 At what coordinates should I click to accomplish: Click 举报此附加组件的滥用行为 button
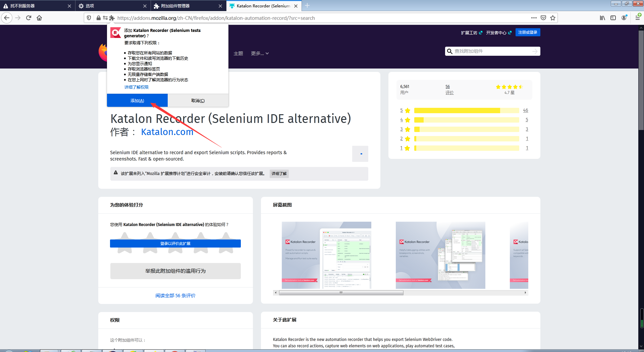pyautogui.click(x=175, y=271)
